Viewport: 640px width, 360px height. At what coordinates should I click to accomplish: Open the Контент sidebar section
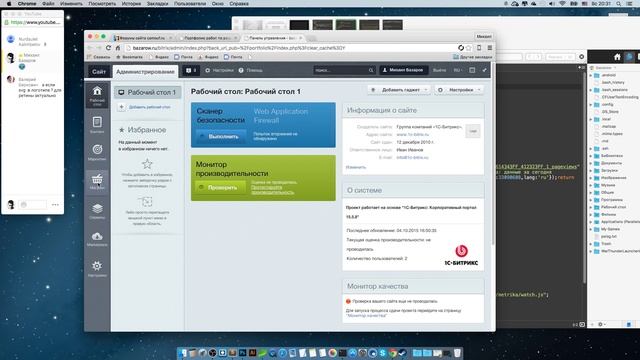pos(97,125)
